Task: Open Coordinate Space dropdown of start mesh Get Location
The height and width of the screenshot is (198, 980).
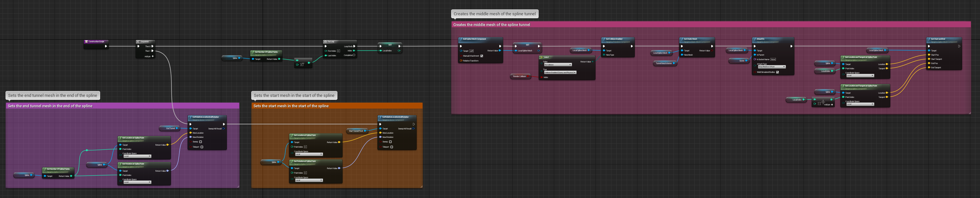Action: point(309,154)
